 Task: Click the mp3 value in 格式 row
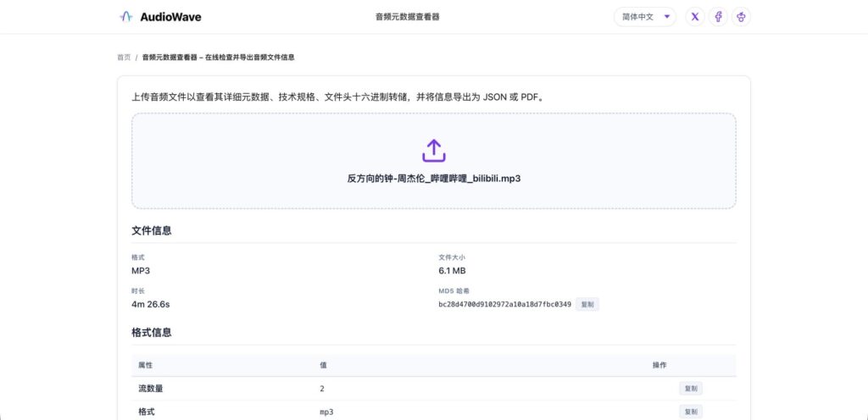pos(326,412)
